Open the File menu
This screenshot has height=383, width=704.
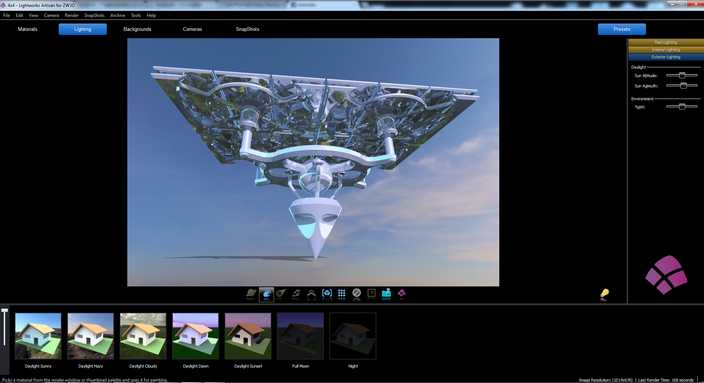tap(6, 15)
